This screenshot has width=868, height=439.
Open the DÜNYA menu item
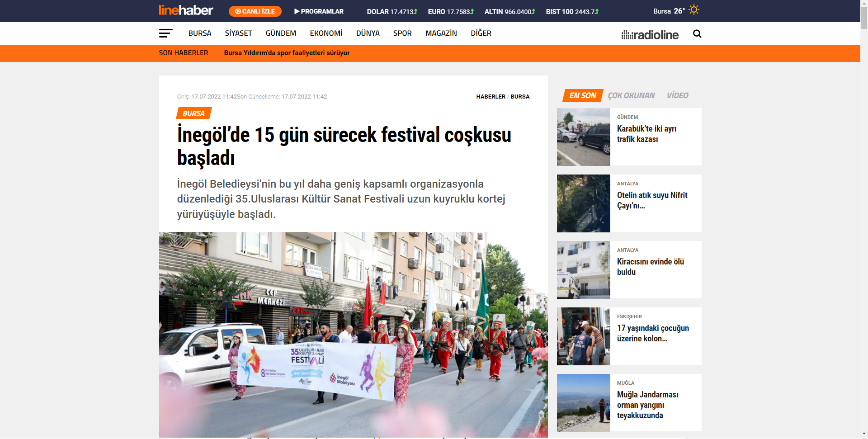(368, 33)
